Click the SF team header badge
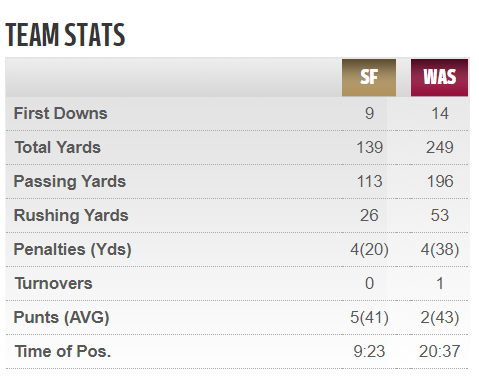The width and height of the screenshot is (479, 378). point(369,78)
